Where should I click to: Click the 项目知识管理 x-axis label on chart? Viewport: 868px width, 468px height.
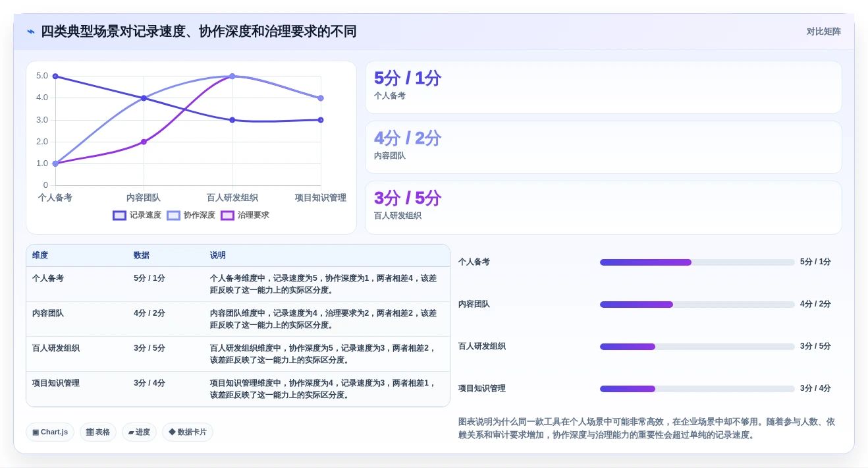(x=321, y=198)
